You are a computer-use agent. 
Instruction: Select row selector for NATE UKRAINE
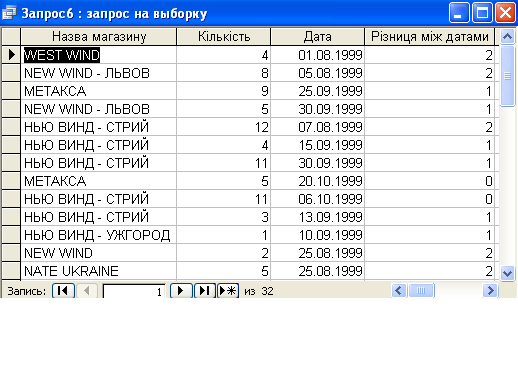[x=11, y=271]
